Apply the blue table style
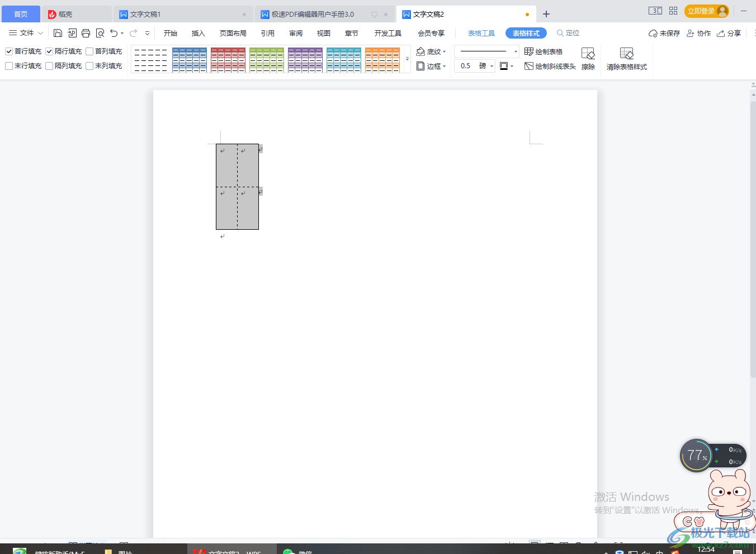 [190, 60]
